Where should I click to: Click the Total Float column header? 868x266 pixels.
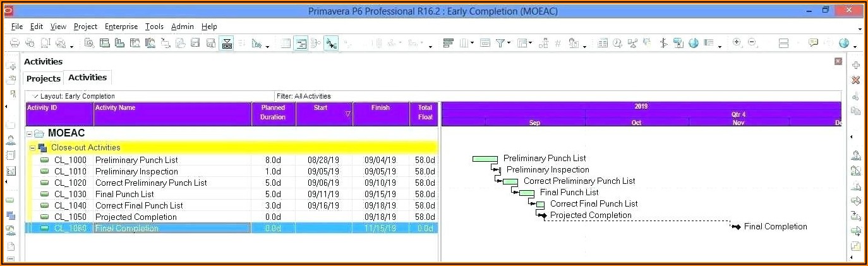point(425,112)
